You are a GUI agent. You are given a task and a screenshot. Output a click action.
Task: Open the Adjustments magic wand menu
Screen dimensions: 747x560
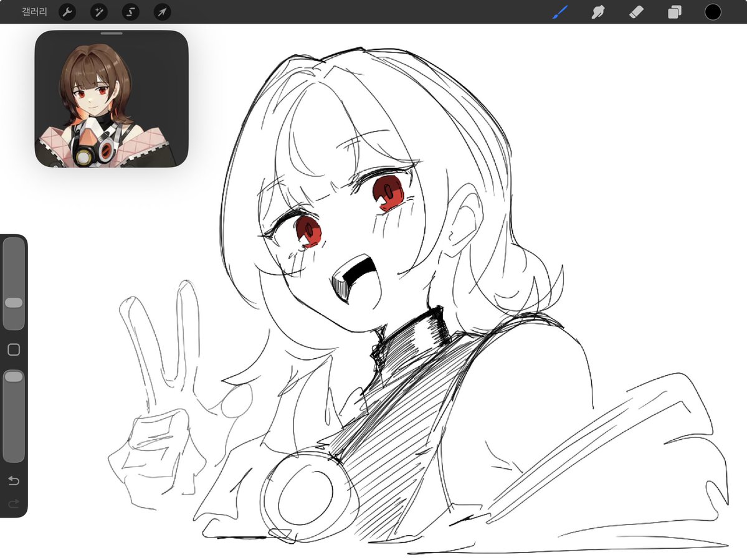coord(99,12)
